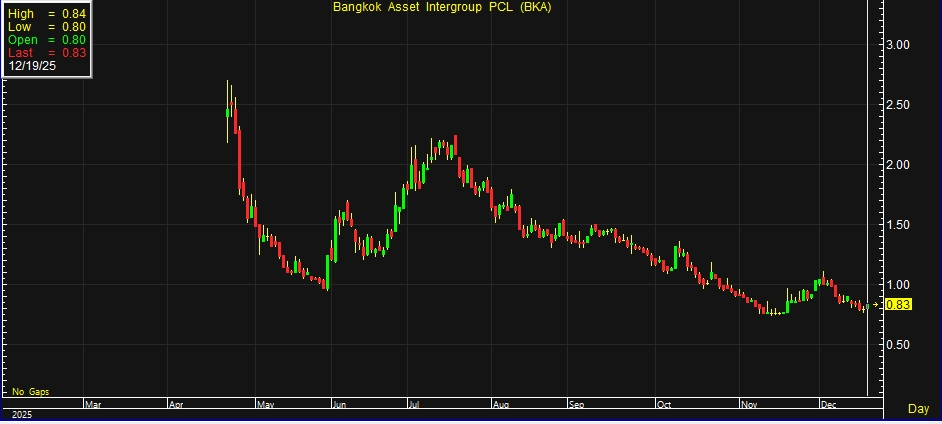Jump to Jul on the time axis
The image size is (942, 424).
point(413,404)
